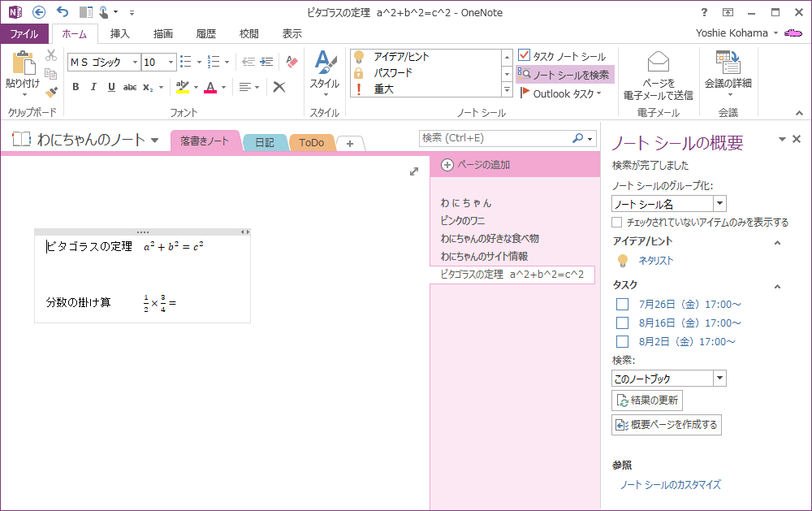The width and height of the screenshot is (812, 511).
Task: Click the Paste clipboard icon
Action: (24, 63)
